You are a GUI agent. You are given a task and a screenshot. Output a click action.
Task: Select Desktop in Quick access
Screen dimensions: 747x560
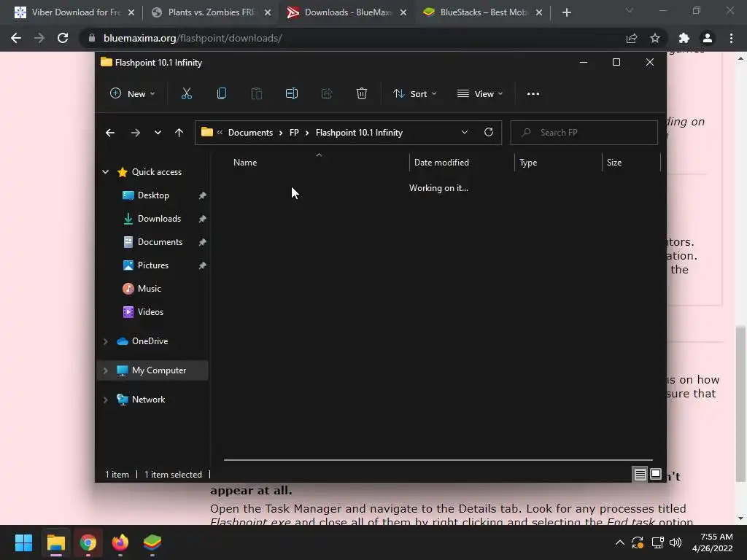(153, 195)
